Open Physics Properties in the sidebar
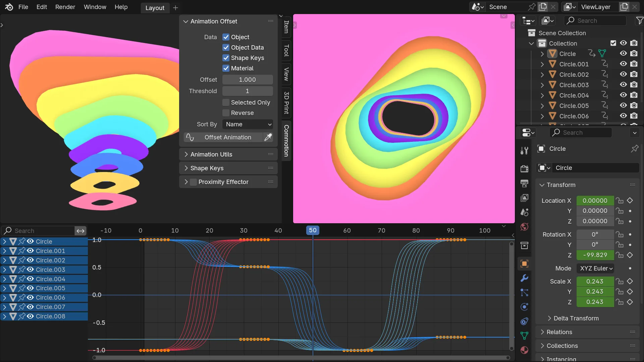Viewport: 644px width, 362px height. point(524,306)
